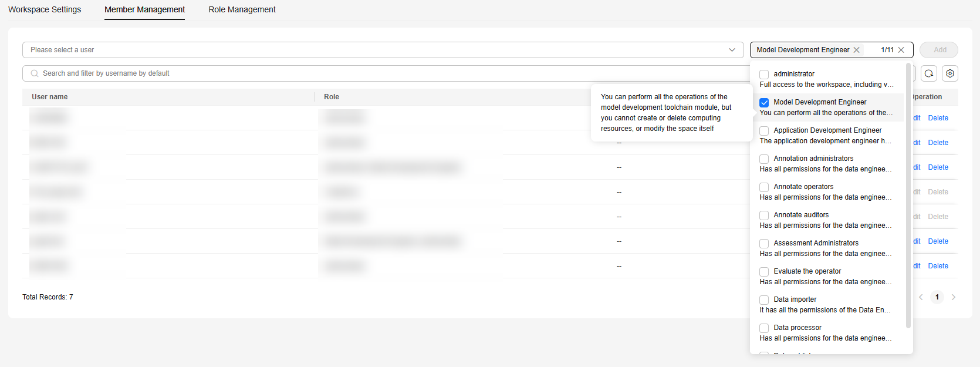Remove the Model Development Engineer tag
980x367 pixels.
pyautogui.click(x=857, y=50)
